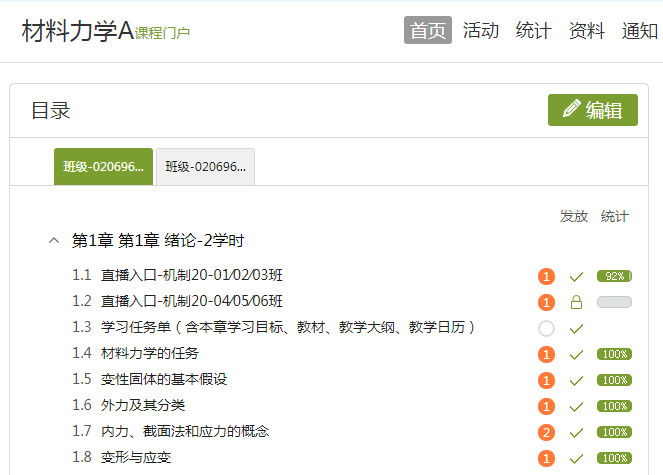
Task: Click the orange badge showing 2 for section 1.7
Action: 546,432
